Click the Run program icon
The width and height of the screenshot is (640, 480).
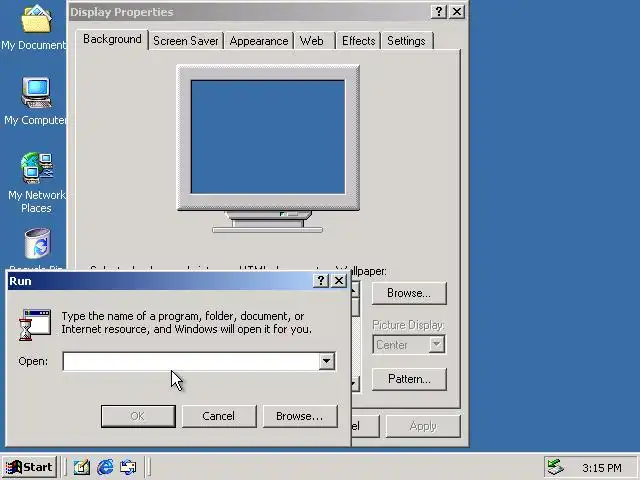coord(35,324)
